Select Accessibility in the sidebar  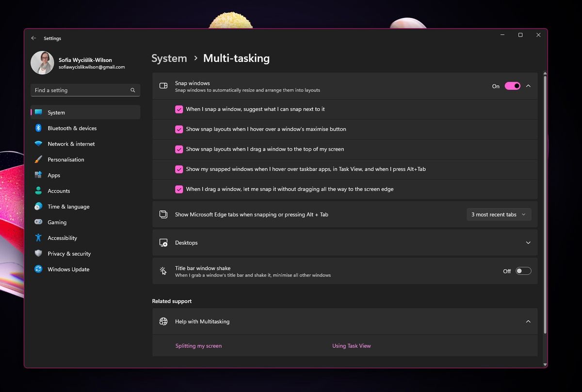point(62,238)
